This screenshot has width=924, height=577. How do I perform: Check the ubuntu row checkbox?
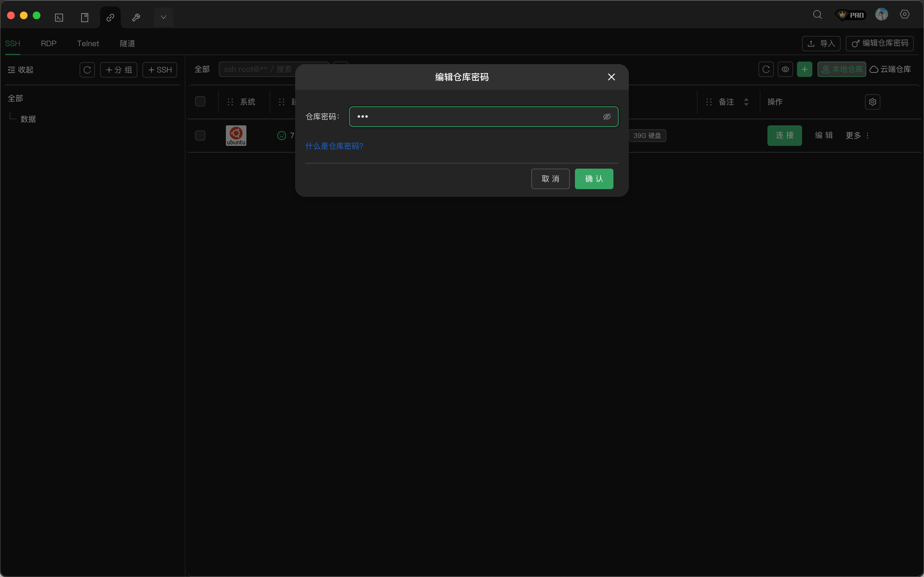tap(200, 136)
